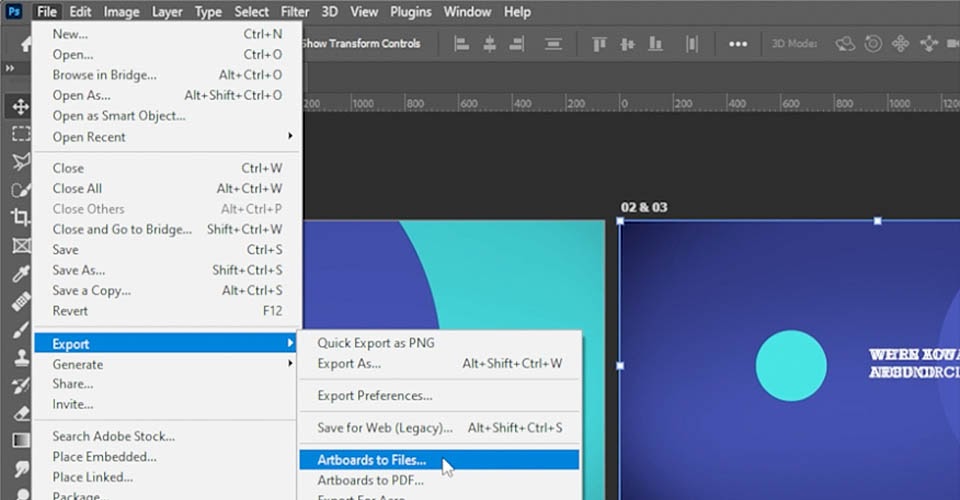
Task: Select the Gradient tool
Action: tap(21, 440)
